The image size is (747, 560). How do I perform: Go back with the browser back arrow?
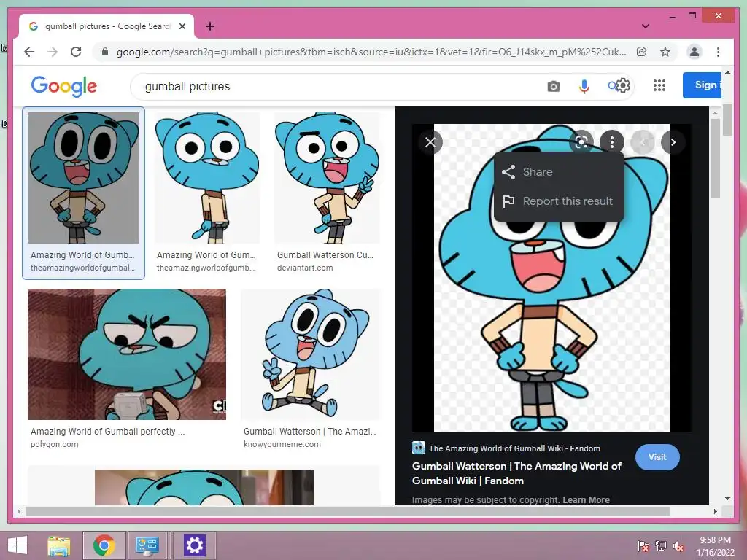29,52
